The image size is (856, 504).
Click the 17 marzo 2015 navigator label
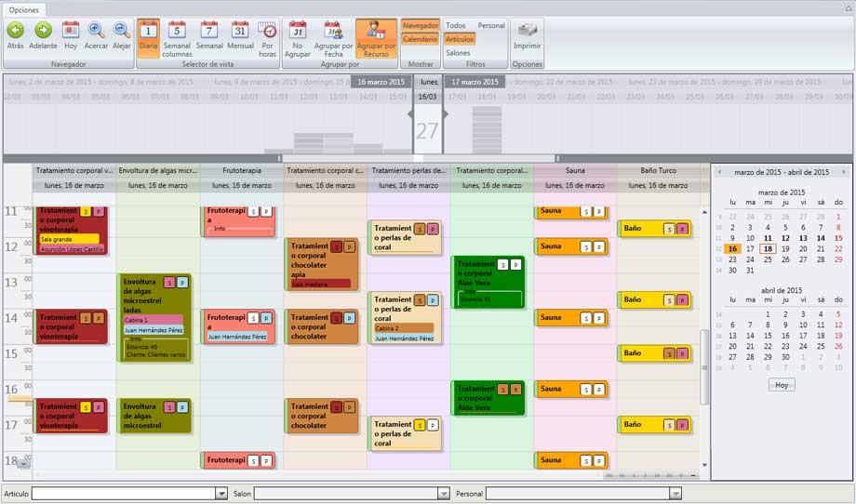click(475, 82)
